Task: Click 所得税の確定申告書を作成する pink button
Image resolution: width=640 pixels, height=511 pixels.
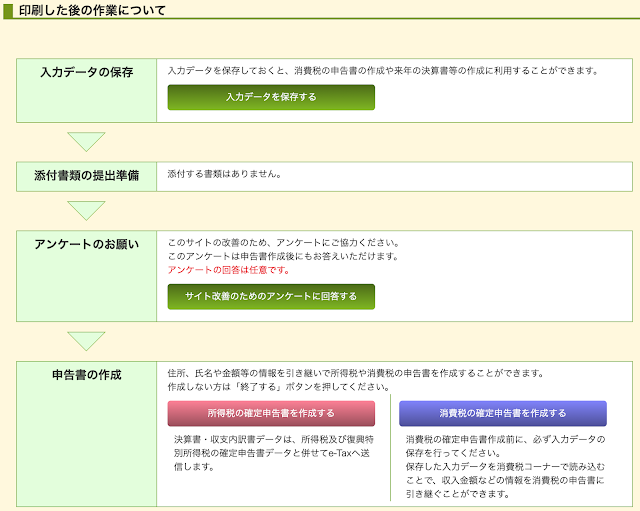Action: 271,413
